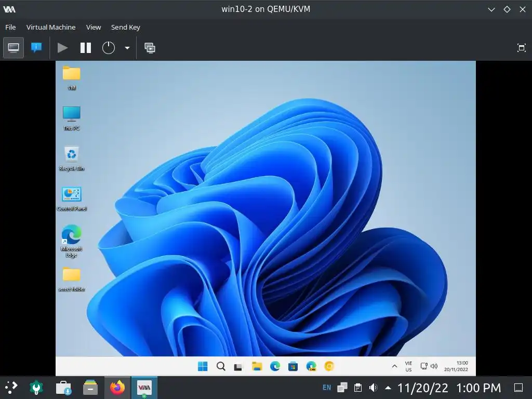Open host file manager taskbar icon
532x399 pixels.
pyautogui.click(x=90, y=387)
